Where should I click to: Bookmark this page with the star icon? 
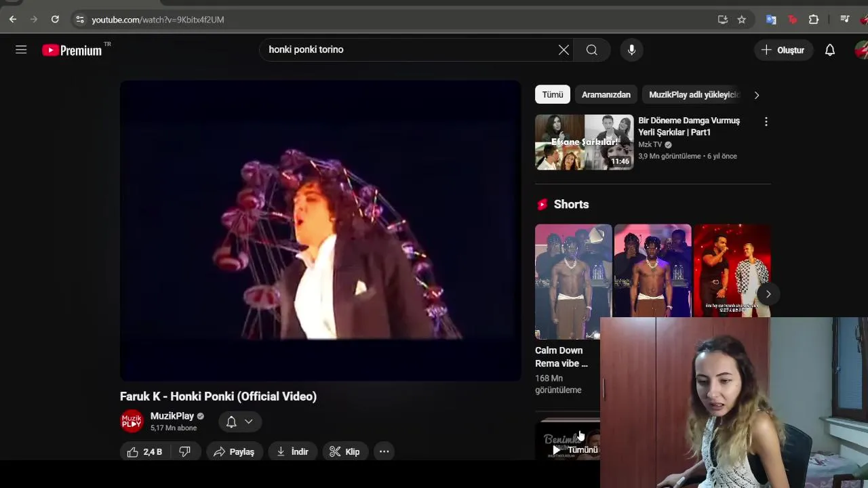[742, 20]
